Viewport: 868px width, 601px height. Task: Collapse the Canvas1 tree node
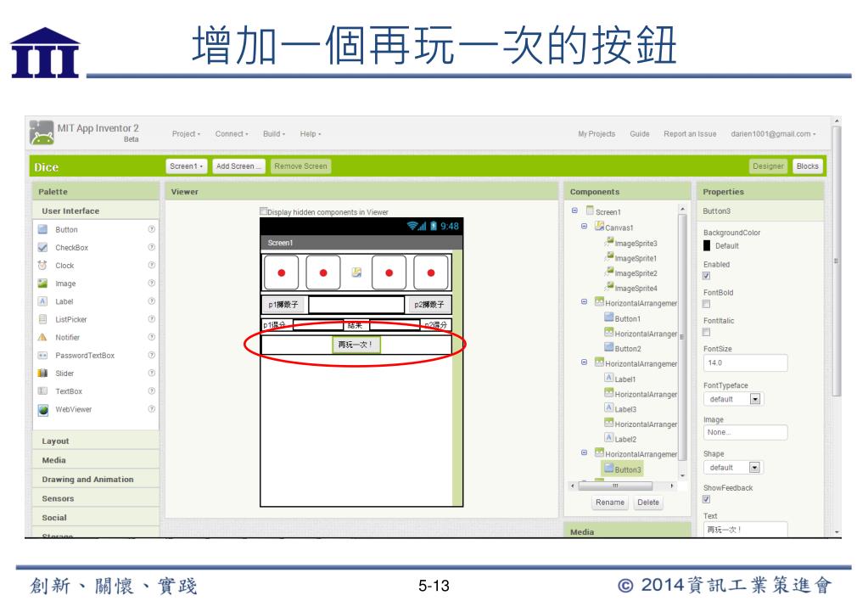click(x=584, y=226)
